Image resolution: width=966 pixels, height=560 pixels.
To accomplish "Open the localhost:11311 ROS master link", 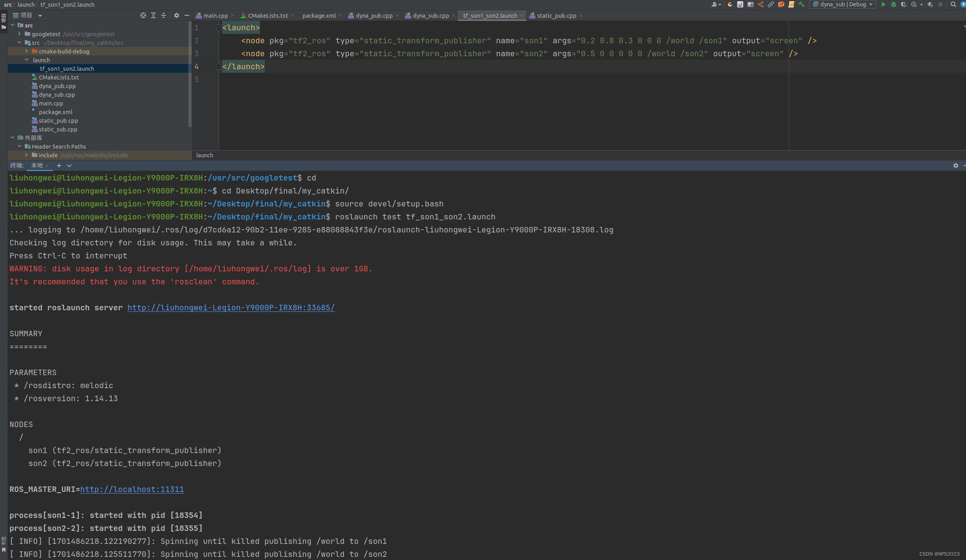I will (x=132, y=489).
